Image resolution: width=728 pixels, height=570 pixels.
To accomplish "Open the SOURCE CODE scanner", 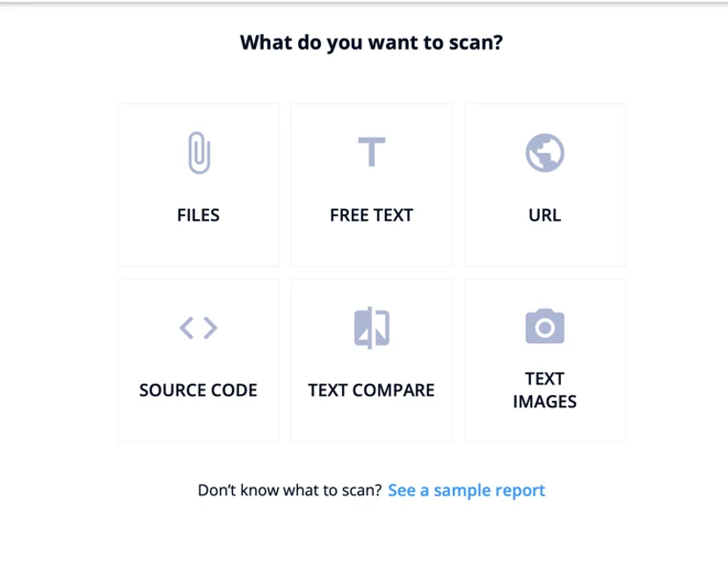I will [198, 359].
